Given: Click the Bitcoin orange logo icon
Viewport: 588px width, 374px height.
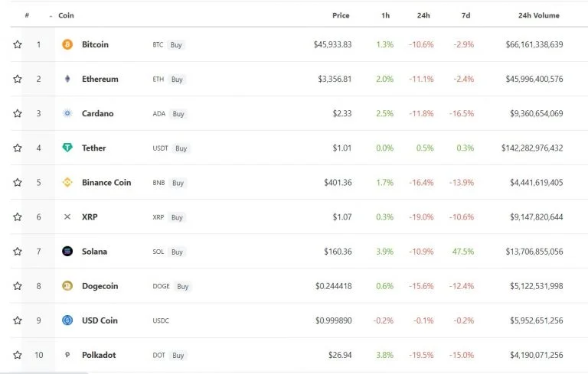Looking at the screenshot, I should (67, 44).
